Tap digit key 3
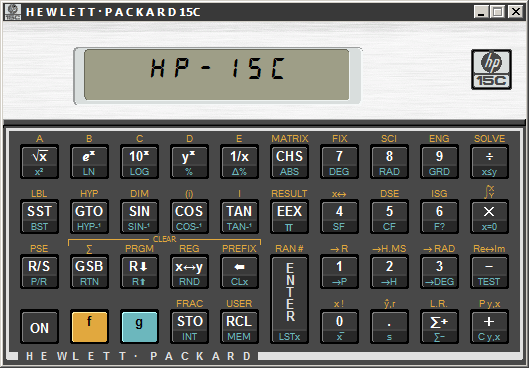This screenshot has height=368, width=529. (439, 272)
